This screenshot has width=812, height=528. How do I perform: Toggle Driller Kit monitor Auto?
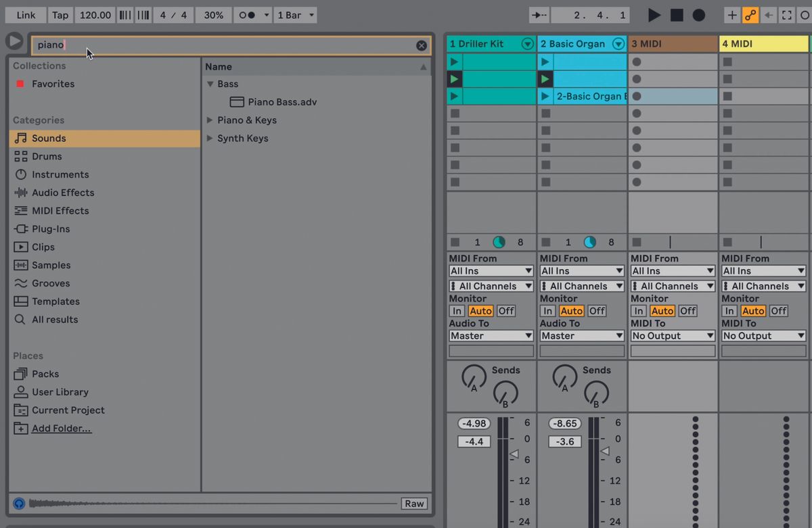(x=480, y=311)
